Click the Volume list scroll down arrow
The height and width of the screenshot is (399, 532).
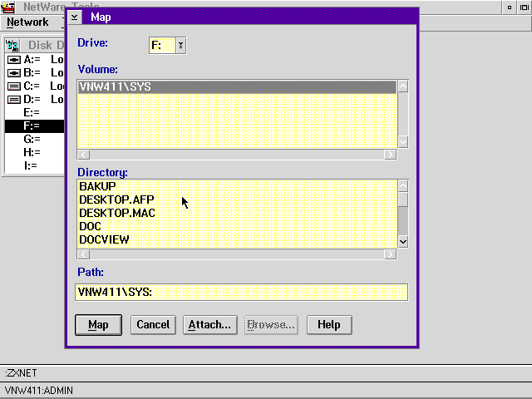pos(402,141)
